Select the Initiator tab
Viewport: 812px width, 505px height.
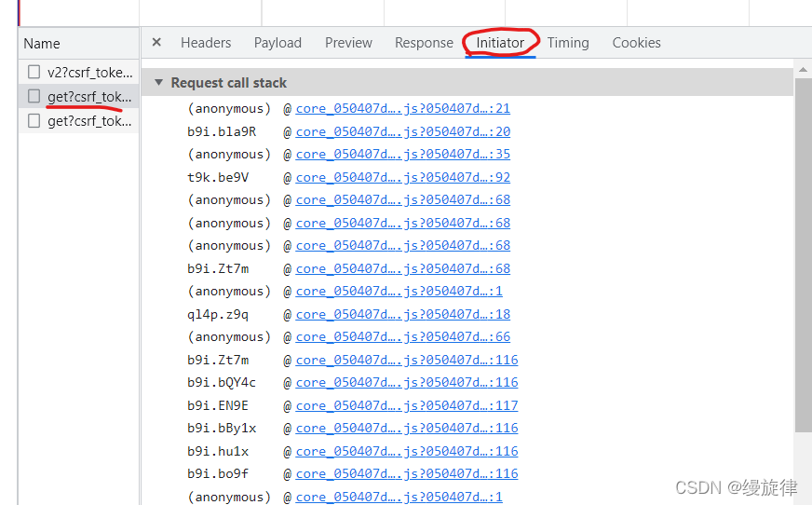point(500,43)
